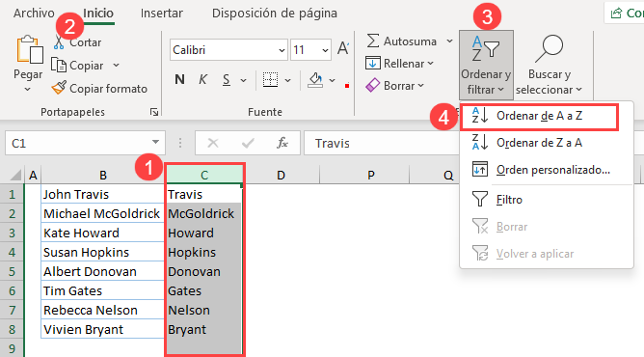
Task: Open Copiar dropdown arrow
Action: [117, 65]
